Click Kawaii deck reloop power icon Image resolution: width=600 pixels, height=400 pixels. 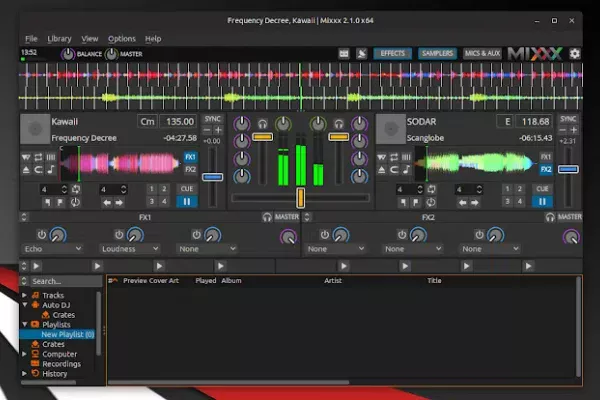pyautogui.click(x=75, y=202)
